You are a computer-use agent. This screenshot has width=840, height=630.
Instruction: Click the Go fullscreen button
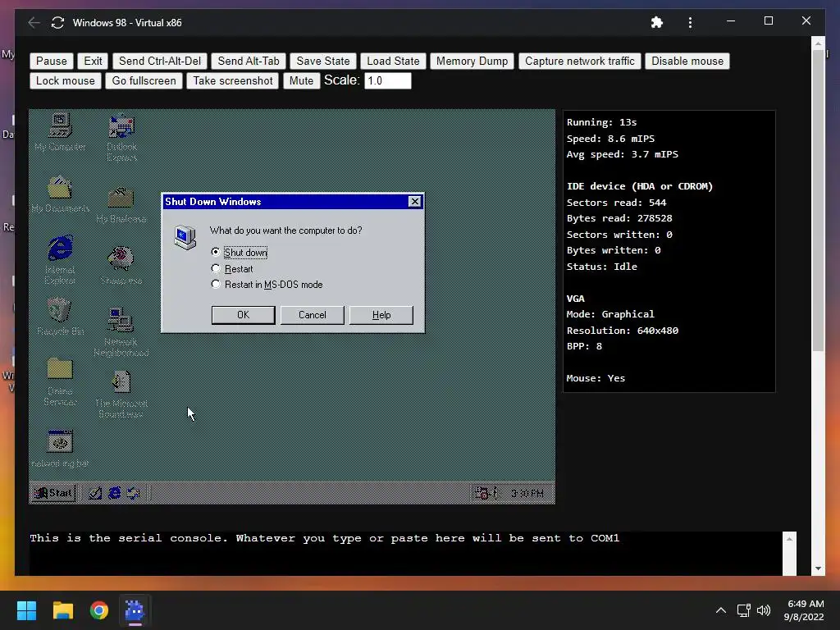point(144,81)
